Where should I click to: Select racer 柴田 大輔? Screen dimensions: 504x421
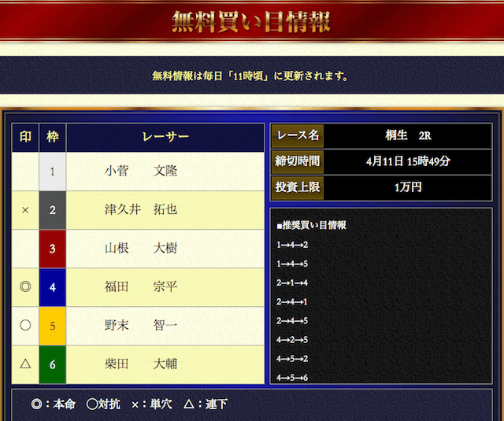(x=141, y=364)
